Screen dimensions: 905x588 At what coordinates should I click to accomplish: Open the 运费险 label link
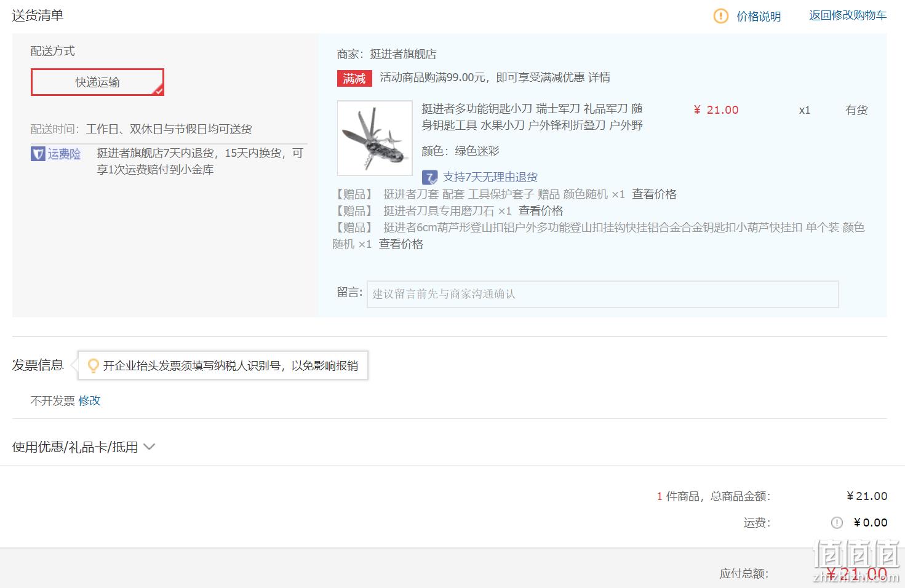pyautogui.click(x=65, y=154)
